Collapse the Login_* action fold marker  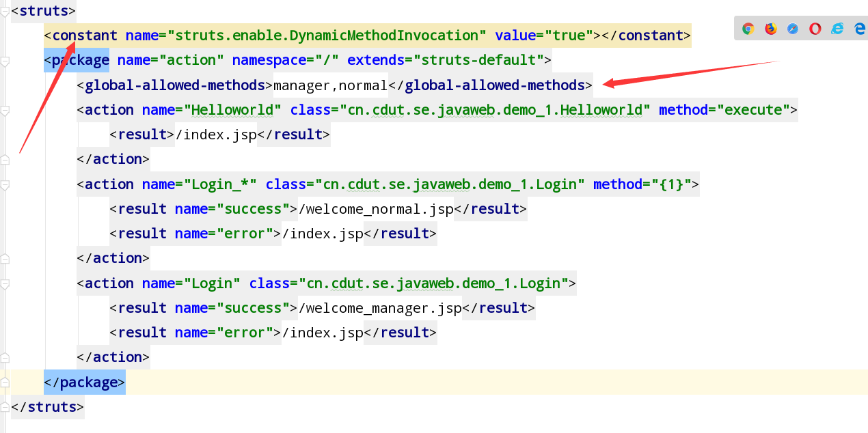pyautogui.click(x=5, y=184)
